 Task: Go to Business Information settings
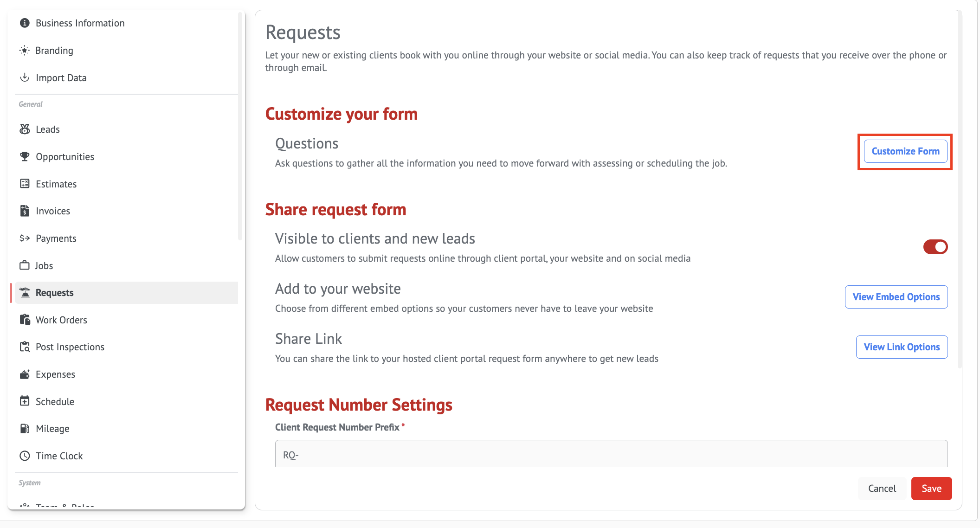tap(80, 23)
